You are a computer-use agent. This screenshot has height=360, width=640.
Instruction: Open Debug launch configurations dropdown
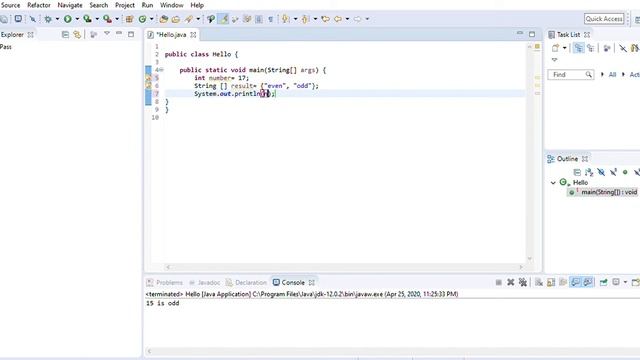point(57,19)
